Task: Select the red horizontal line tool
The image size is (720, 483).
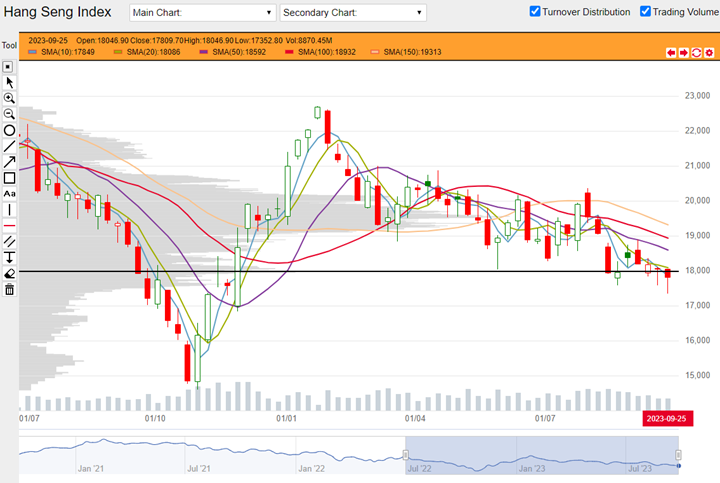Action: [9, 226]
